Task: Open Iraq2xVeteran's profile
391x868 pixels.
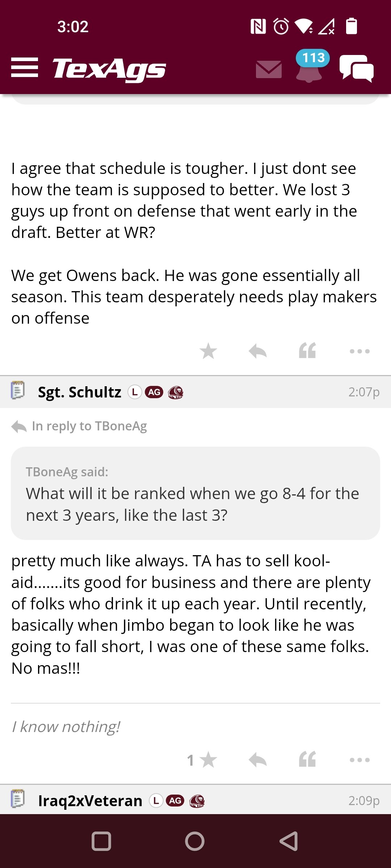Action: (x=90, y=801)
